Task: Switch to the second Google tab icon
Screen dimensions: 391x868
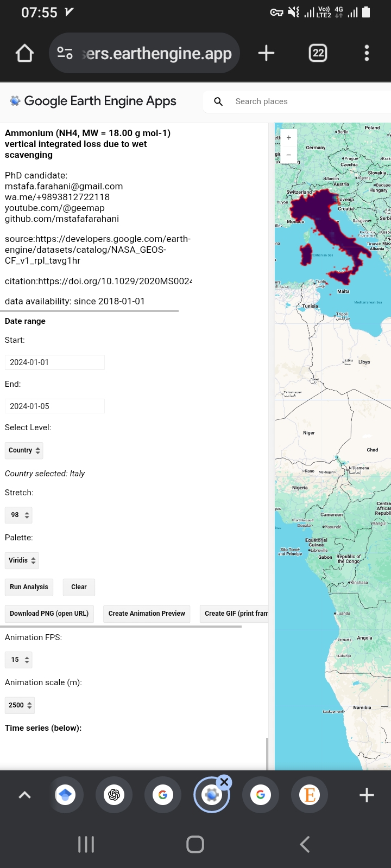Action: [x=261, y=795]
